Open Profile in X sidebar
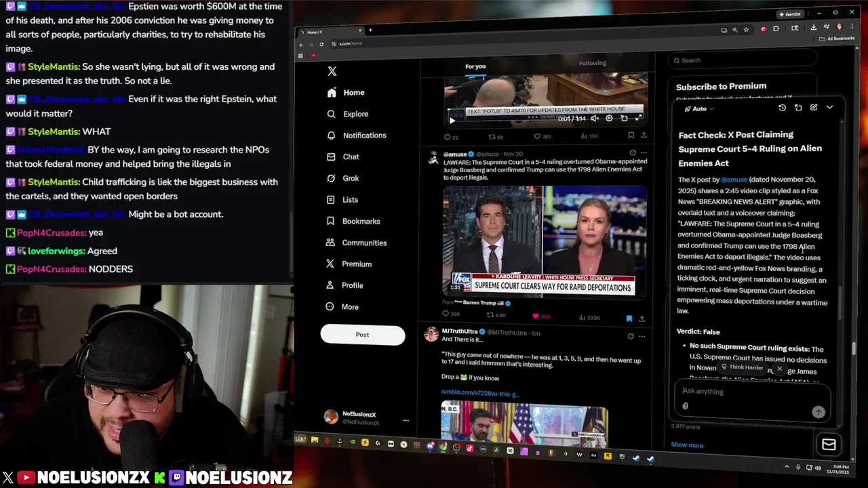 pyautogui.click(x=345, y=285)
